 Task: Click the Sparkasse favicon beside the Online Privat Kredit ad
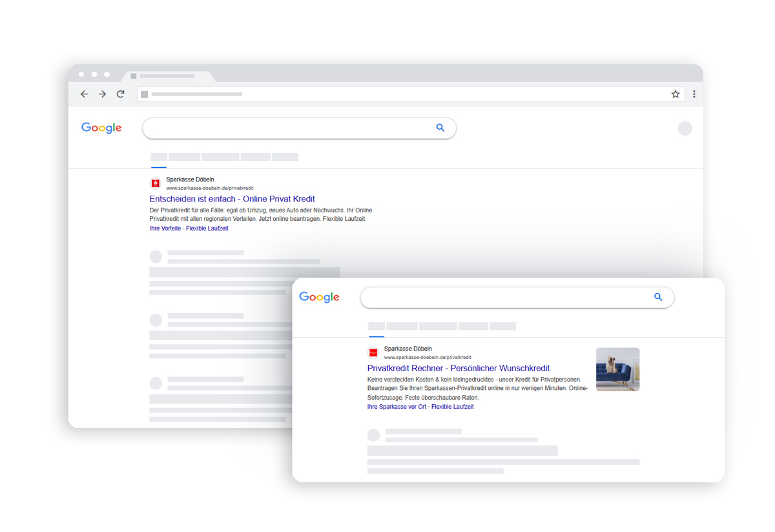click(x=156, y=183)
